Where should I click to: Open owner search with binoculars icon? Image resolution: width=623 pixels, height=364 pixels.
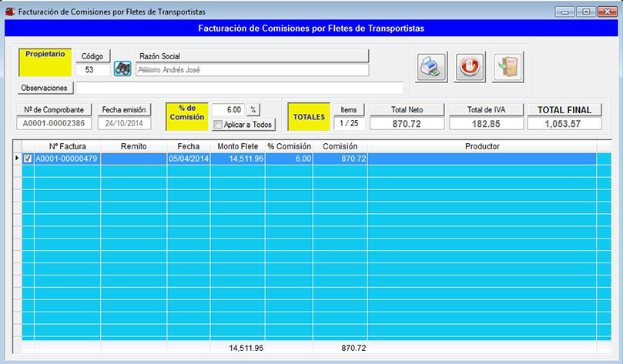pos(122,69)
